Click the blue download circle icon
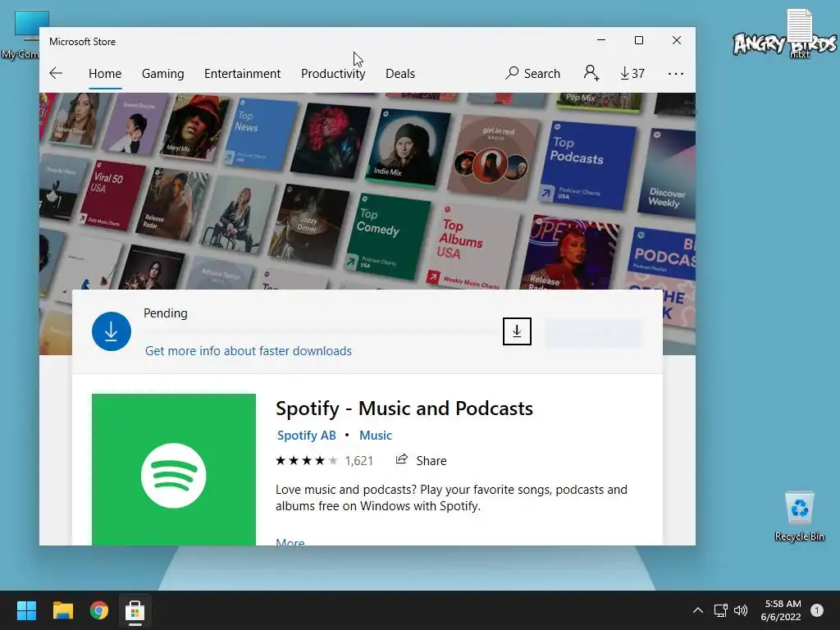840x630 pixels. [x=112, y=331]
